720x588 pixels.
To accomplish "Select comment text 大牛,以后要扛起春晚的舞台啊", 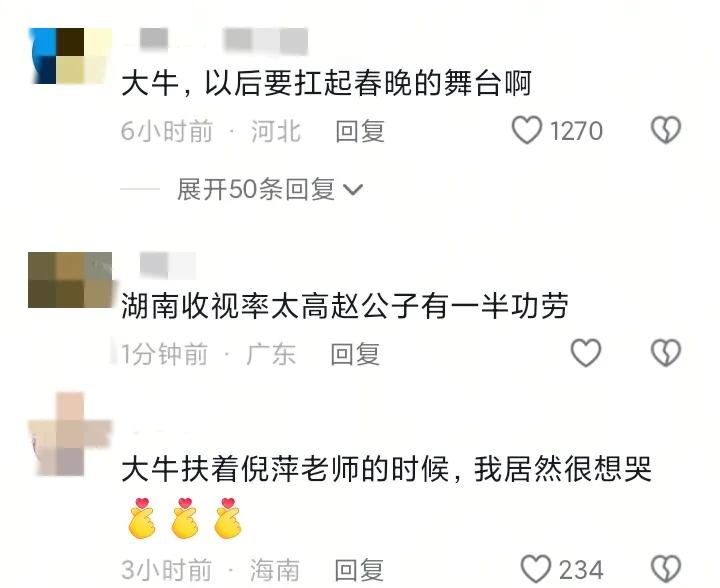I will [x=326, y=84].
